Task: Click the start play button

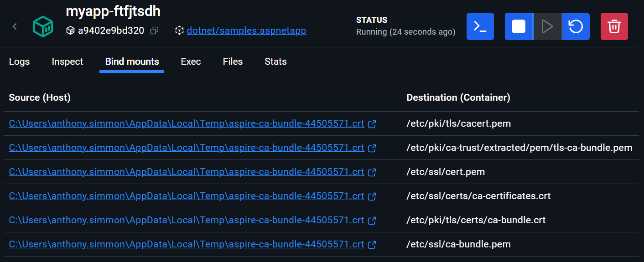Action: [547, 26]
